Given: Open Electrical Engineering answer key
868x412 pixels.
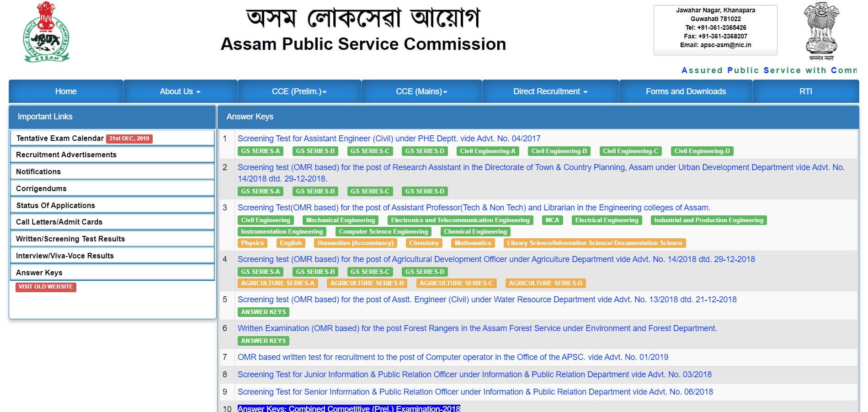Looking at the screenshot, I should (x=607, y=220).
